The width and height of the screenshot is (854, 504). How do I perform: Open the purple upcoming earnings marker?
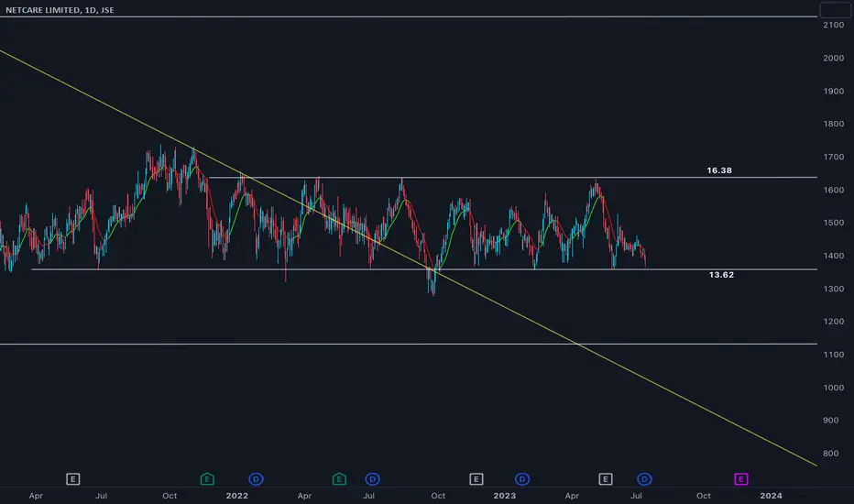pyautogui.click(x=740, y=479)
